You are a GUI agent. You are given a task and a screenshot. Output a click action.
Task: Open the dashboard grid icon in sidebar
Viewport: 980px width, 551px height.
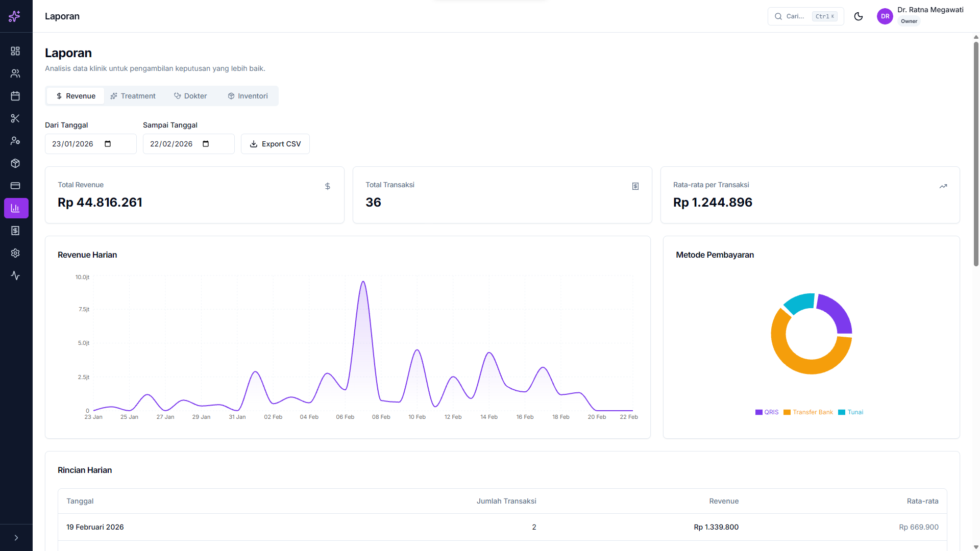pyautogui.click(x=15, y=51)
